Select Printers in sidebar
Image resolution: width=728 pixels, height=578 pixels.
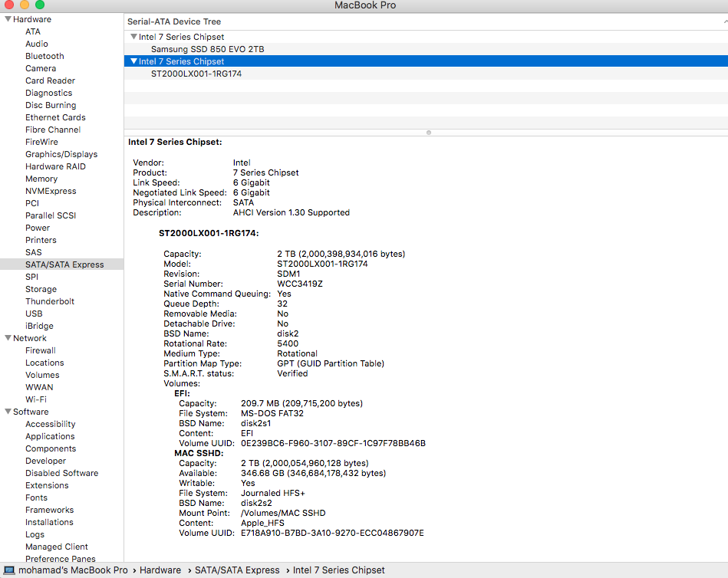click(41, 240)
